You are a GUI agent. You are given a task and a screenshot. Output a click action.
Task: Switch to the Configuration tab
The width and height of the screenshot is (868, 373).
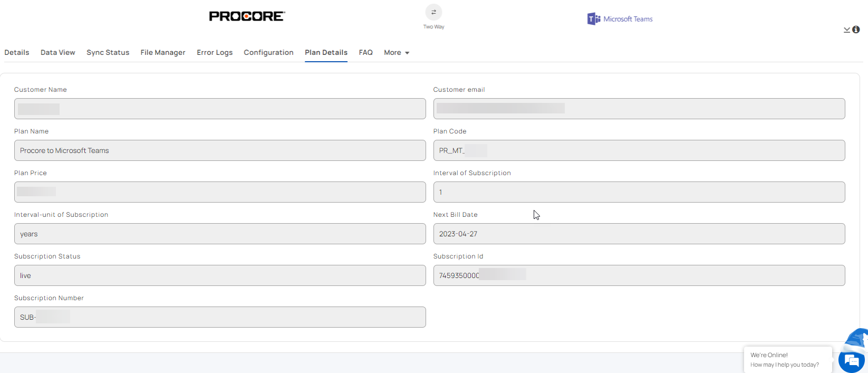(x=268, y=52)
